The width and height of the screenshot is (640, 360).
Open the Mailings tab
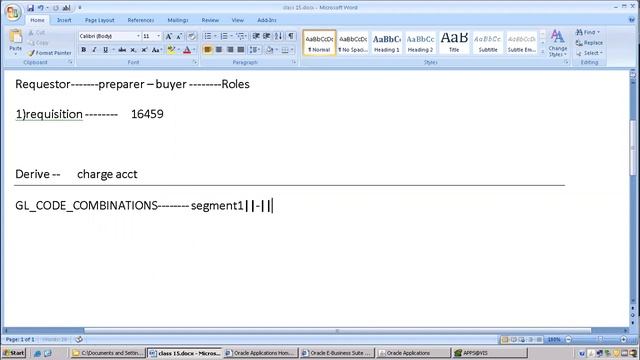tap(178, 20)
